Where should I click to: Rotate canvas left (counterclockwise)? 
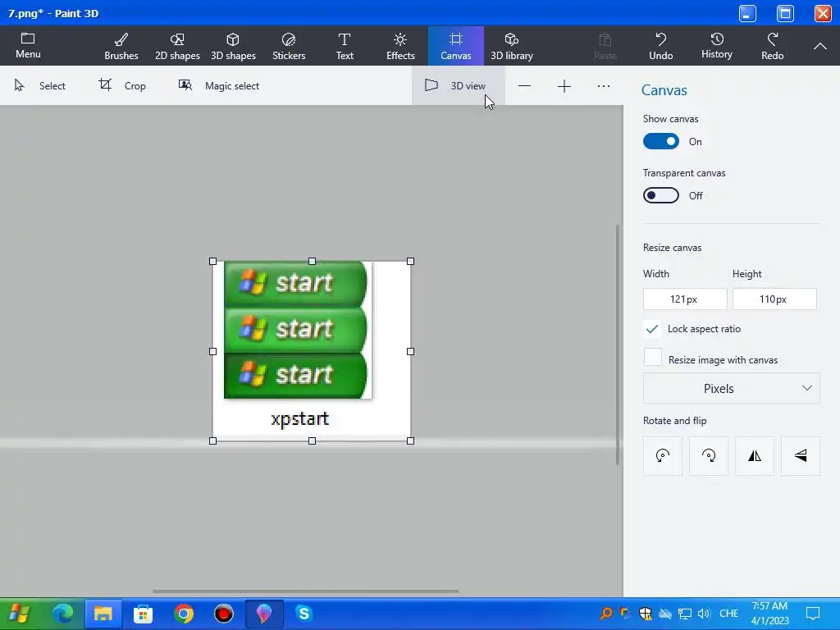[663, 456]
